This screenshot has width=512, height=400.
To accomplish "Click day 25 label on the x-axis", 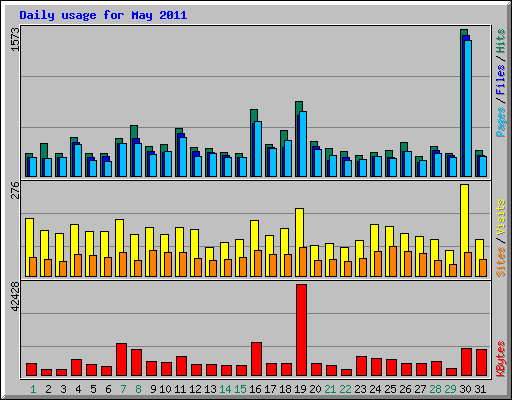I will (390, 389).
